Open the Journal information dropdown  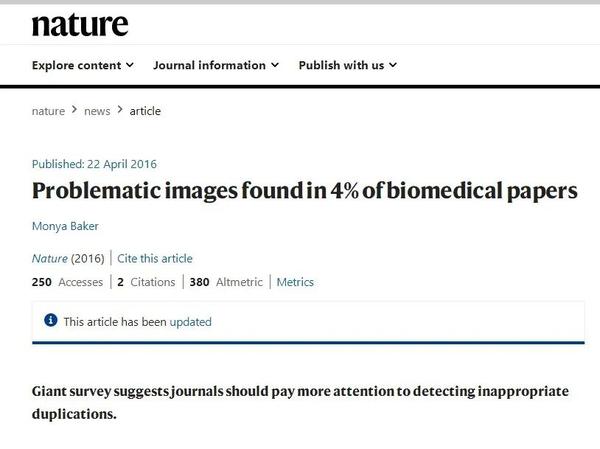(216, 66)
